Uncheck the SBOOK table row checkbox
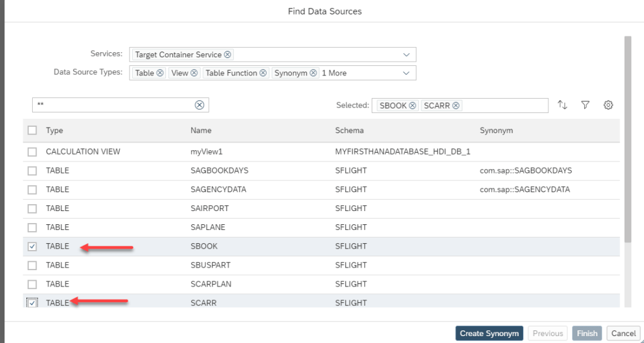Image resolution: width=644 pixels, height=343 pixels. [32, 247]
